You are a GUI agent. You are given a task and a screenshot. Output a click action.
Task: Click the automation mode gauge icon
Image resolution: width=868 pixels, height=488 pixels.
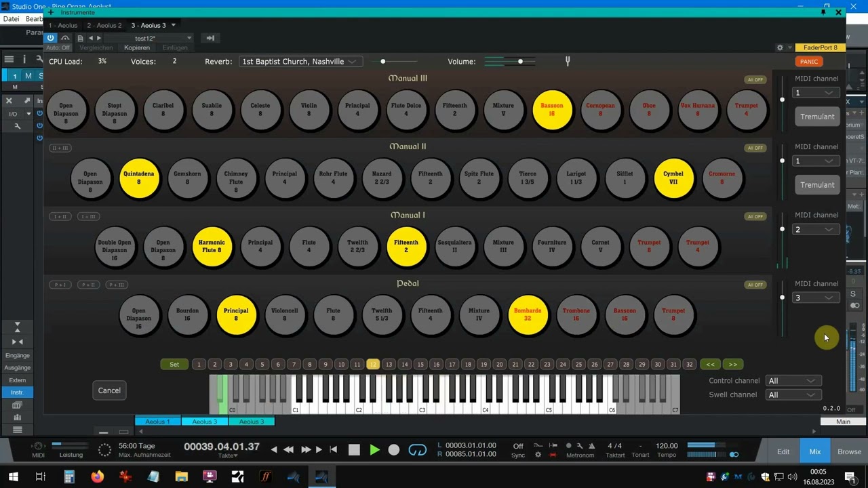coord(65,38)
